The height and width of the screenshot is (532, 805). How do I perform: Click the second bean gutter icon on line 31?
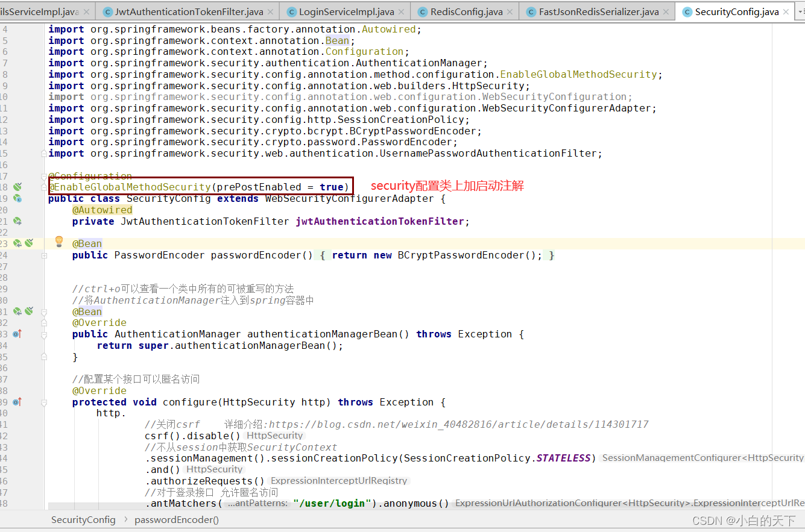click(28, 311)
